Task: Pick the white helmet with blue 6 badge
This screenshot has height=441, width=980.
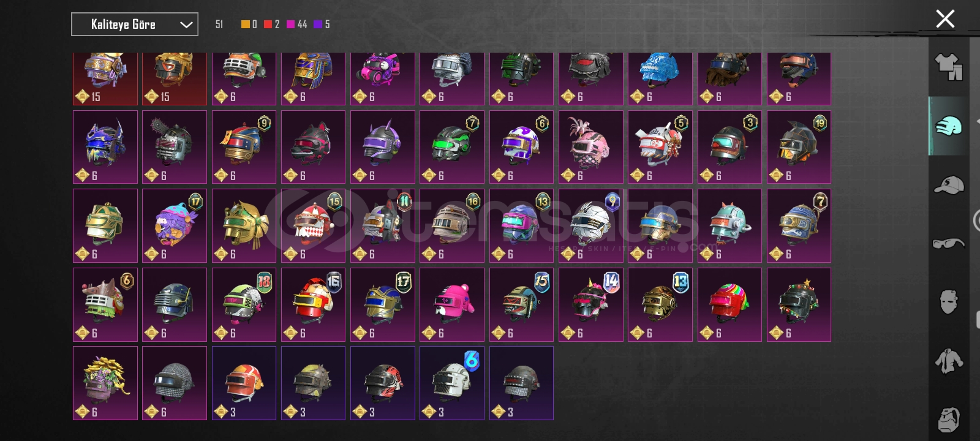Action: point(452,383)
